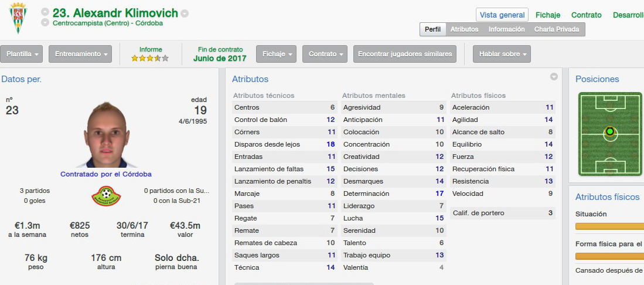The image size is (644, 285).
Task: Open the Fichaje dropdown button
Action: tap(276, 54)
